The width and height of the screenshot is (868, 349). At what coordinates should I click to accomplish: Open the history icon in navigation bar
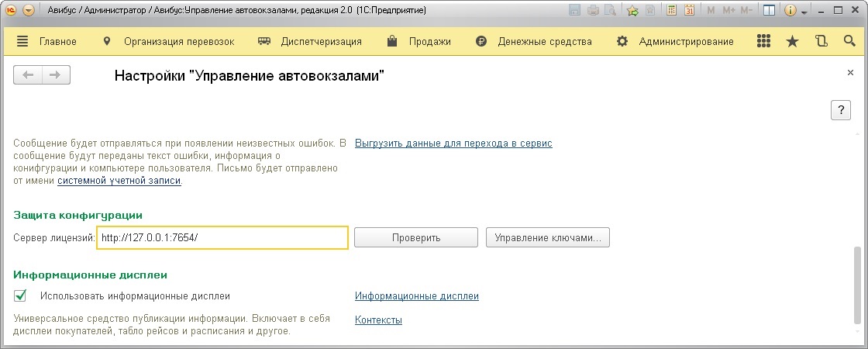tap(821, 42)
